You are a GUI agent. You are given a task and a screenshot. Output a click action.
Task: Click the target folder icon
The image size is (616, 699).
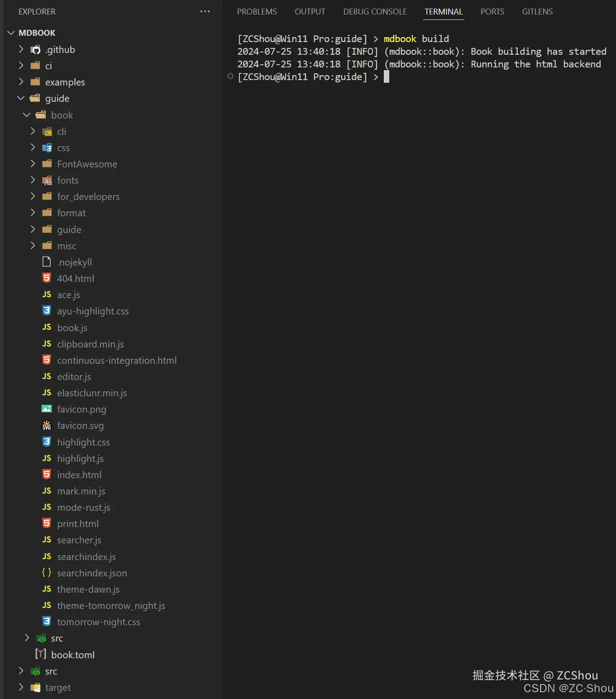pyautogui.click(x=35, y=688)
